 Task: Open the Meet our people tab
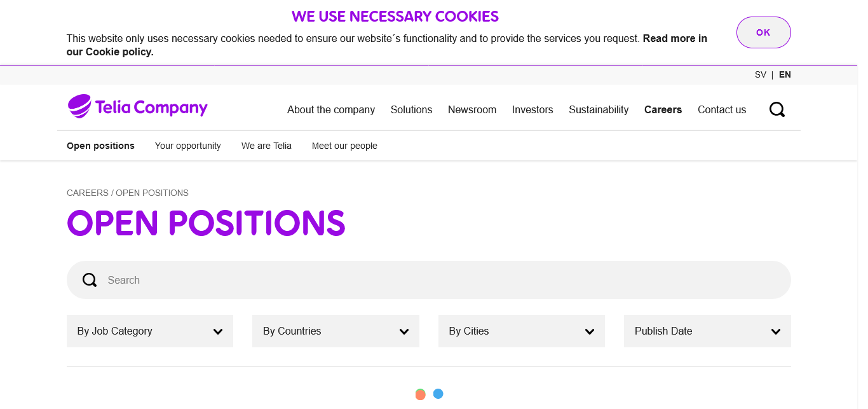point(344,146)
